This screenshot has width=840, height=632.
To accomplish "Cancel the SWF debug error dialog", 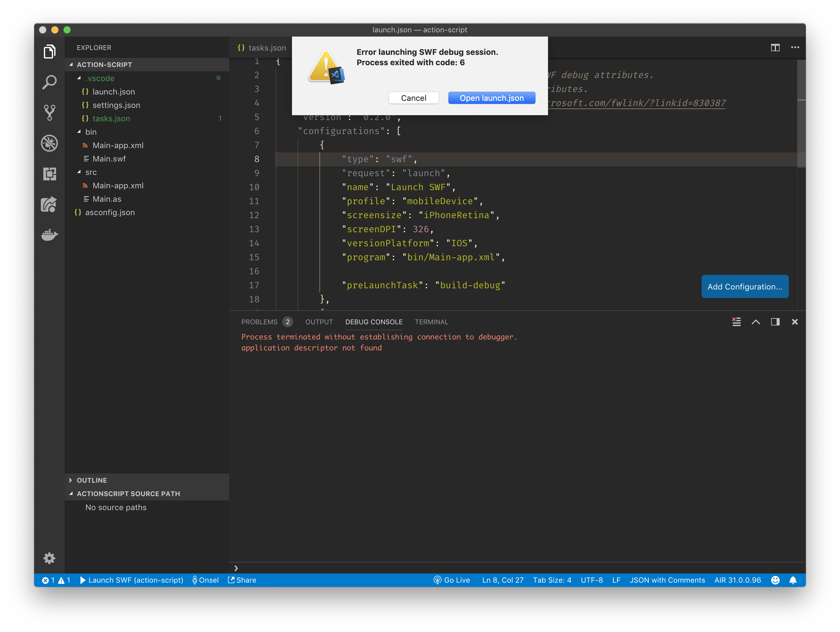I will (x=414, y=98).
